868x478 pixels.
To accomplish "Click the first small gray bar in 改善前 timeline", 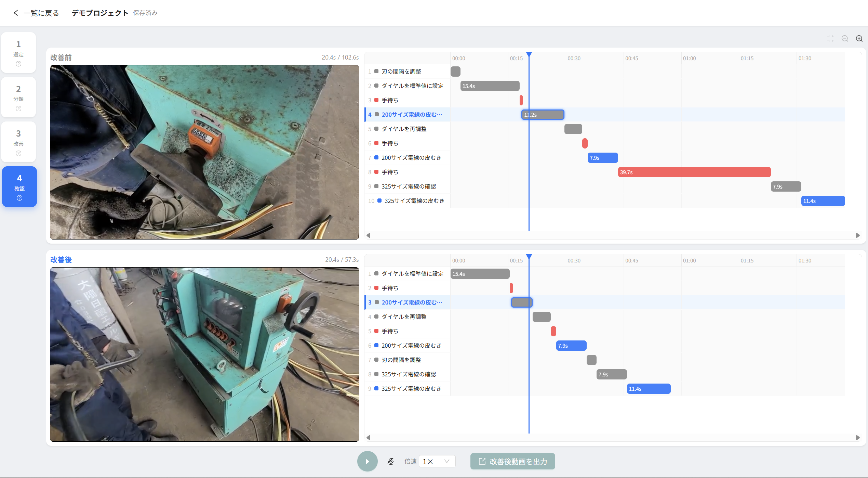I will 455,72.
